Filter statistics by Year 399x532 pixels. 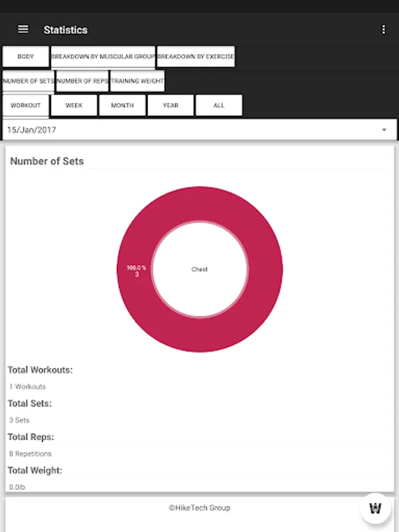coord(171,105)
